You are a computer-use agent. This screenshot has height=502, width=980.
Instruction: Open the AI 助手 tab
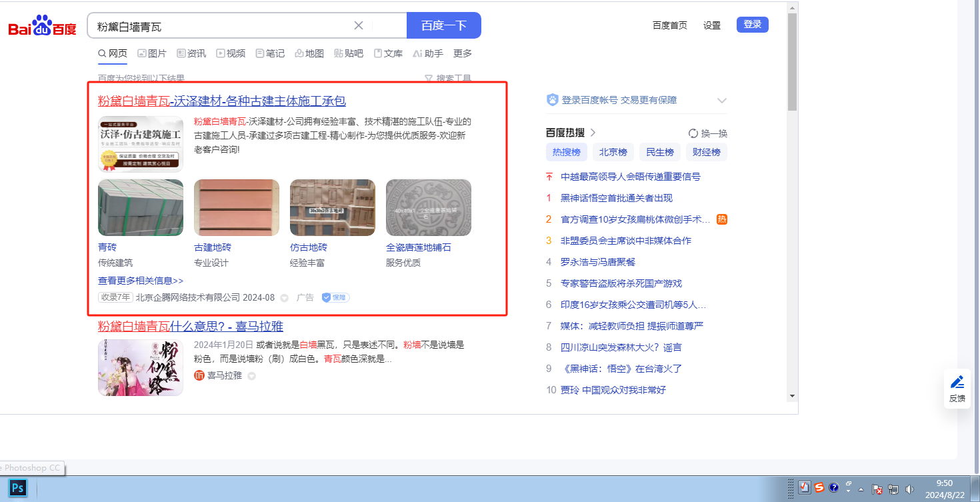pyautogui.click(x=428, y=53)
